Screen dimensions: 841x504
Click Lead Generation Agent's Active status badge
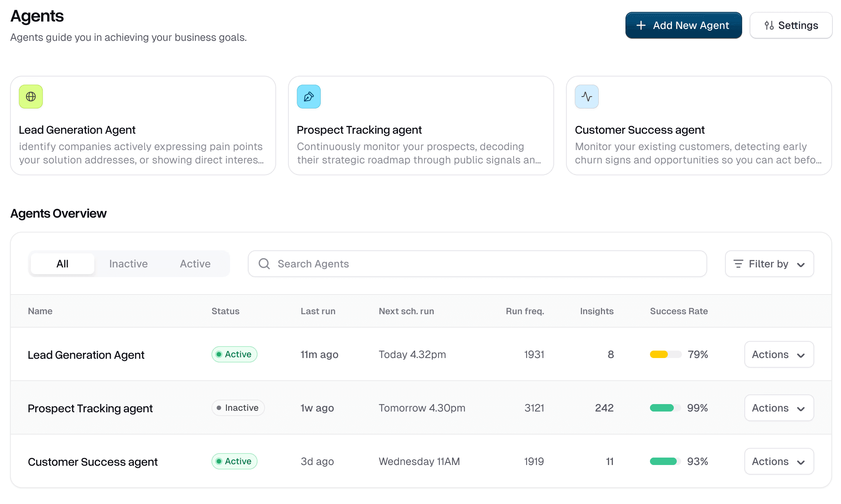pyautogui.click(x=234, y=354)
